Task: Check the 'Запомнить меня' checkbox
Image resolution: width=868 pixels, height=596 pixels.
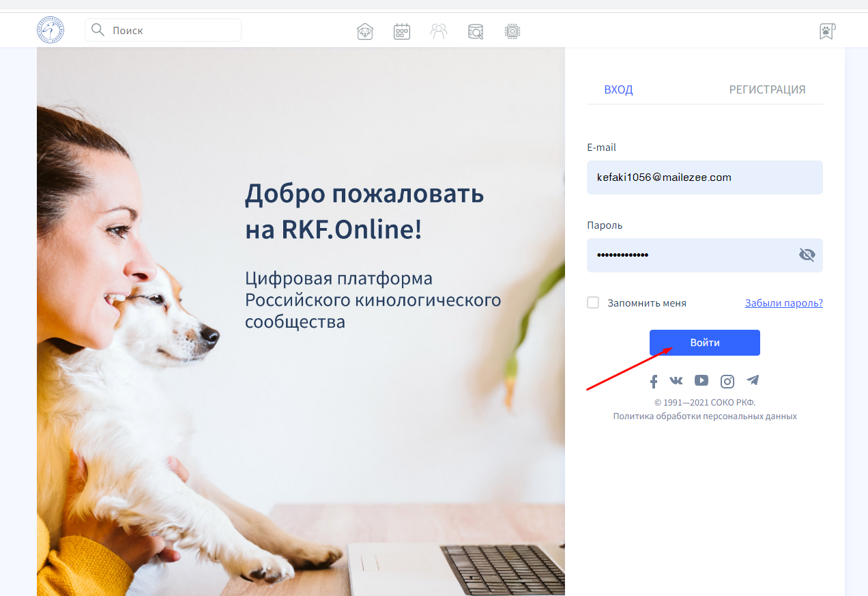Action: (x=593, y=302)
